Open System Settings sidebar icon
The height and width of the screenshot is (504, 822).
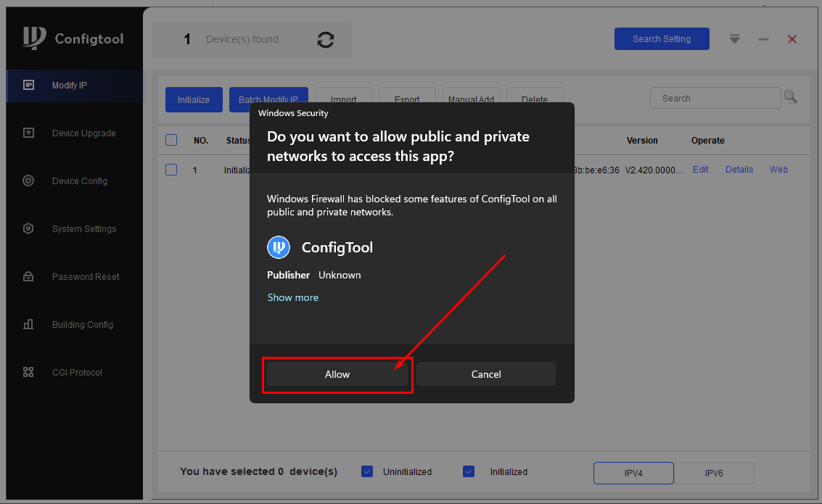pos(29,228)
